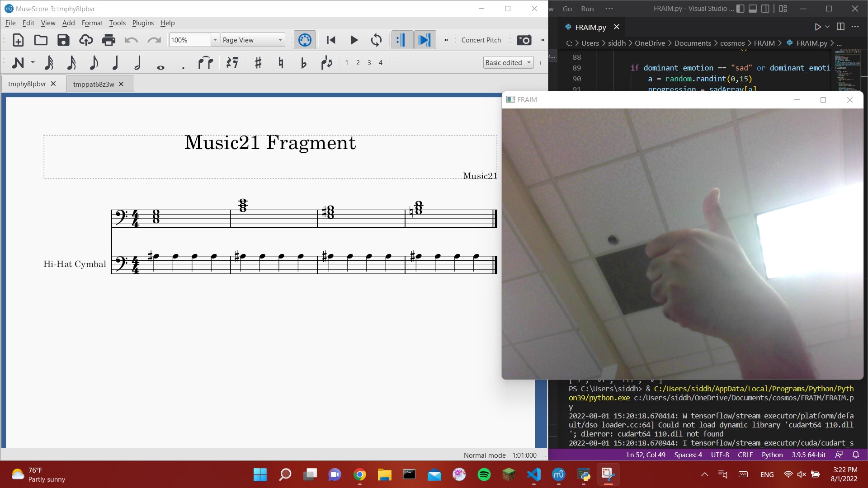Open the Page View dropdown
This screenshot has height=488, width=868.
point(253,40)
